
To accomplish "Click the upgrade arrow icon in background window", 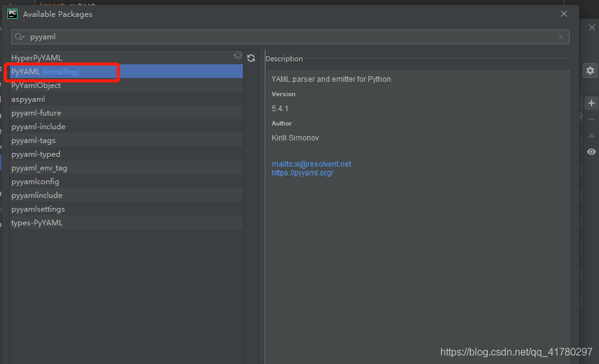I will 592,135.
